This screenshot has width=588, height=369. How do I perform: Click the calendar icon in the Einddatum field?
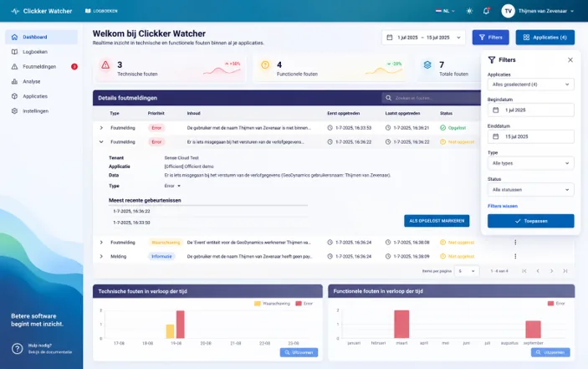tap(495, 136)
